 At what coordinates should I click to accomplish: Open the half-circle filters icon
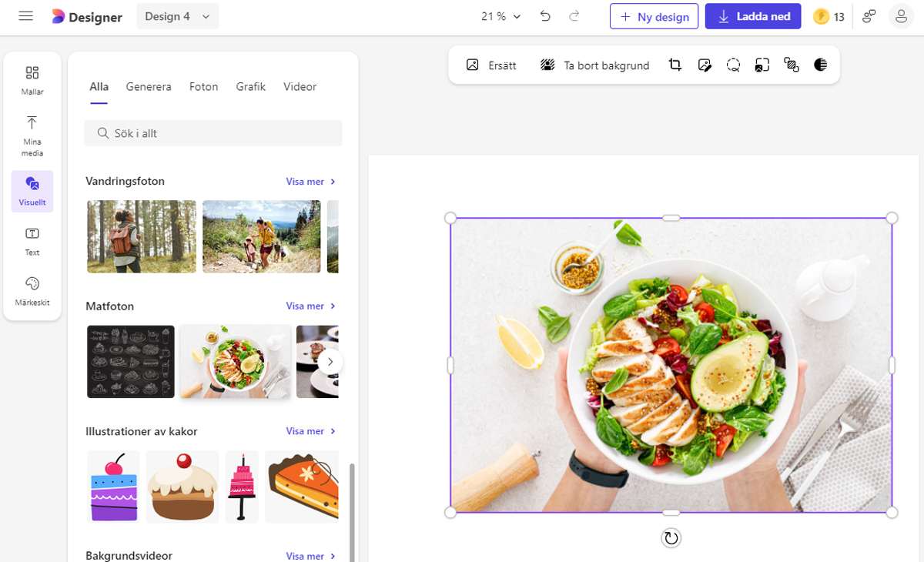pos(821,65)
